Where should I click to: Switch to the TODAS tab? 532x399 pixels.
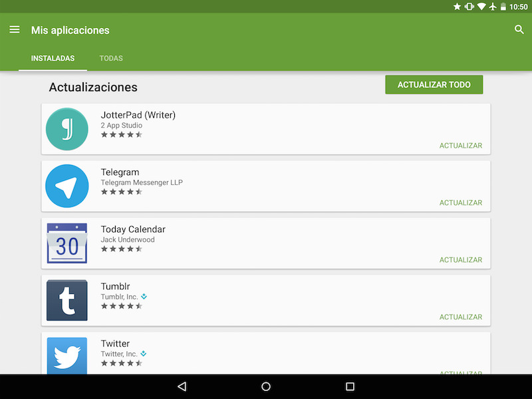pos(111,59)
